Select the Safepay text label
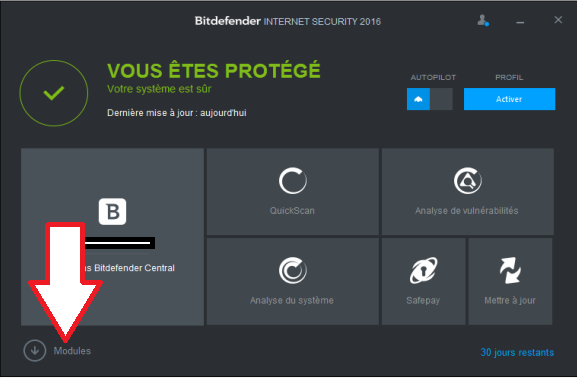Image resolution: width=577 pixels, height=378 pixels. point(423,300)
